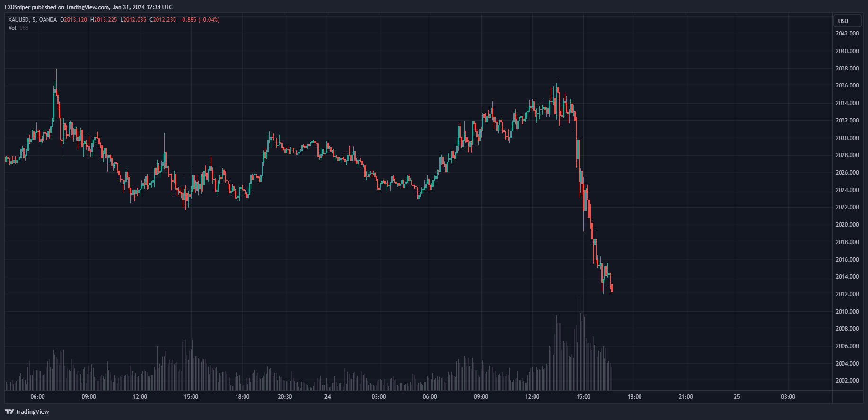The width and height of the screenshot is (868, 420).
Task: Click the TradingView logo icon
Action: point(9,411)
